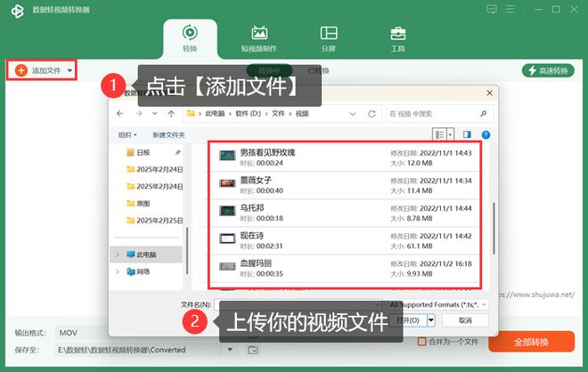
Task: Select the 蔷薇女子 video file
Action: point(345,185)
